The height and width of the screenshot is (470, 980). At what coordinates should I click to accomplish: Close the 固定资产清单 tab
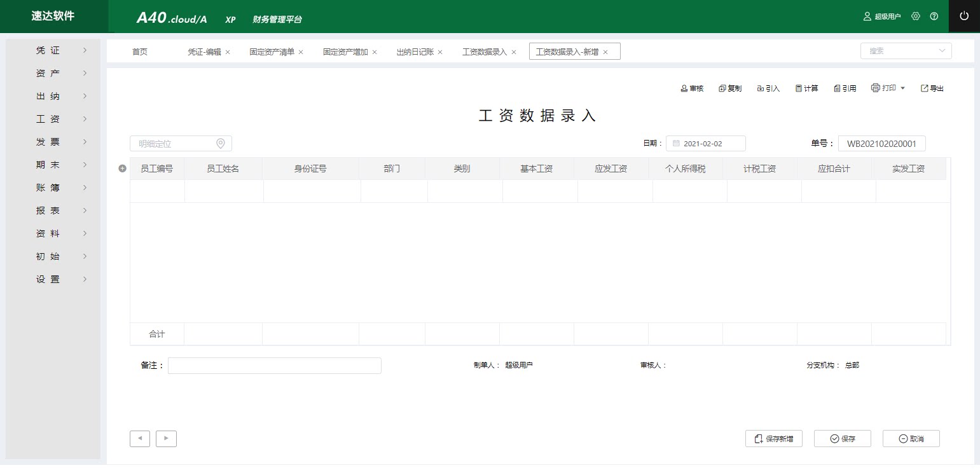pos(301,52)
